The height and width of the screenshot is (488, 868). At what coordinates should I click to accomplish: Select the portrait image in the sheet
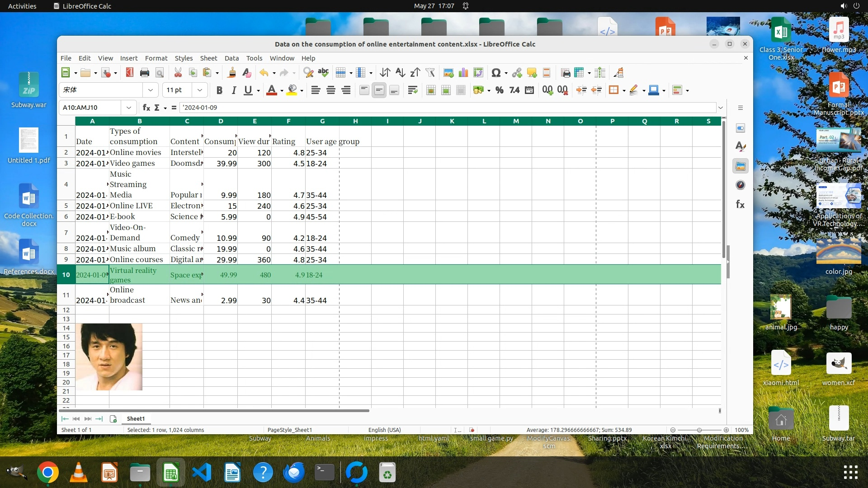[x=108, y=357]
